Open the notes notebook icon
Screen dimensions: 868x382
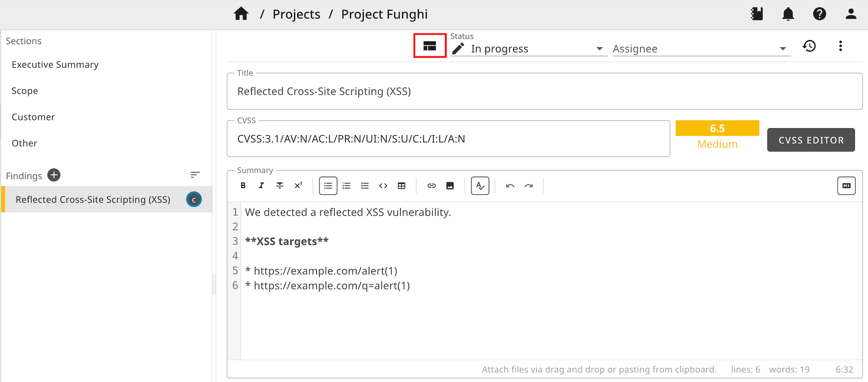coord(757,14)
